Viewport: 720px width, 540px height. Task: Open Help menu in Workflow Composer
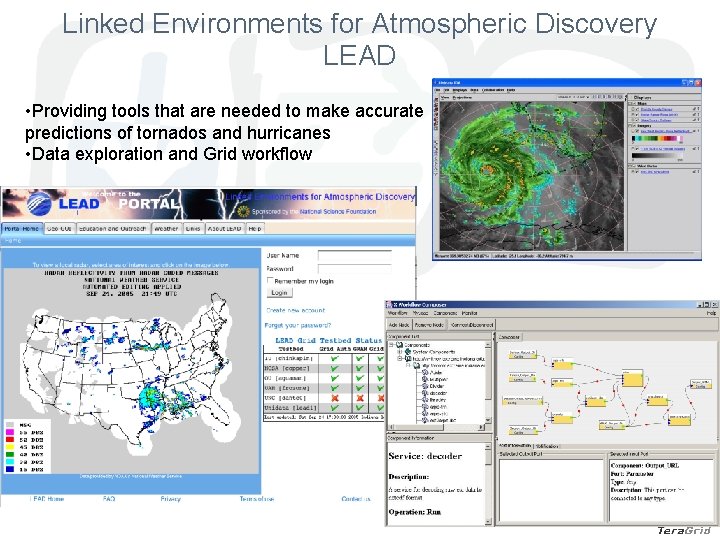711,313
